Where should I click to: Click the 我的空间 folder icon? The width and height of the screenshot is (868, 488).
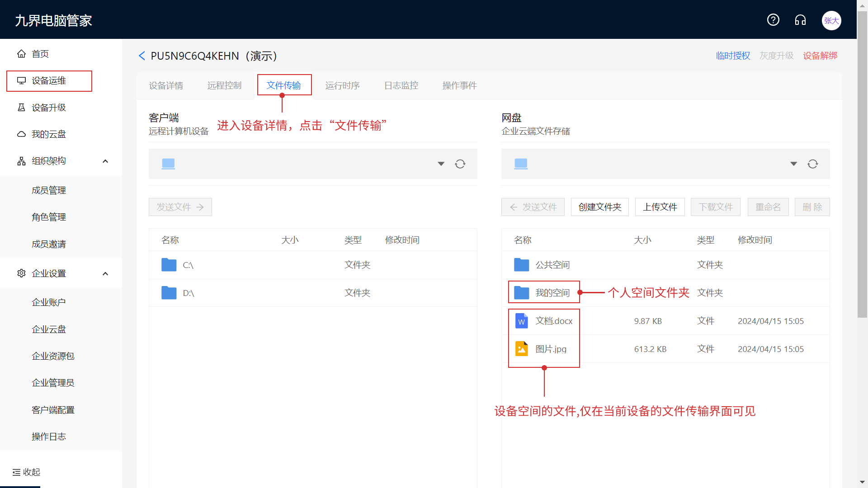(x=522, y=293)
